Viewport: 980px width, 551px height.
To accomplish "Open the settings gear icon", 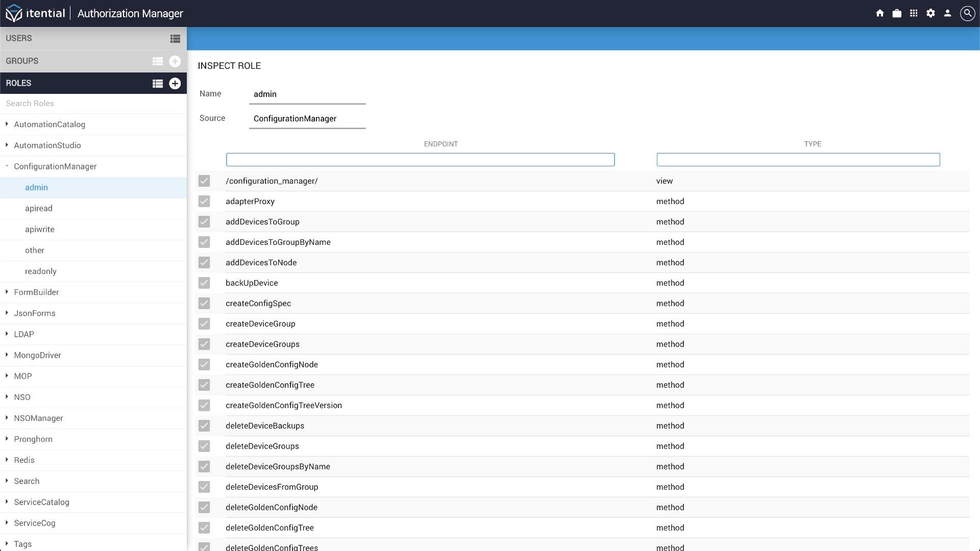I will tap(930, 13).
